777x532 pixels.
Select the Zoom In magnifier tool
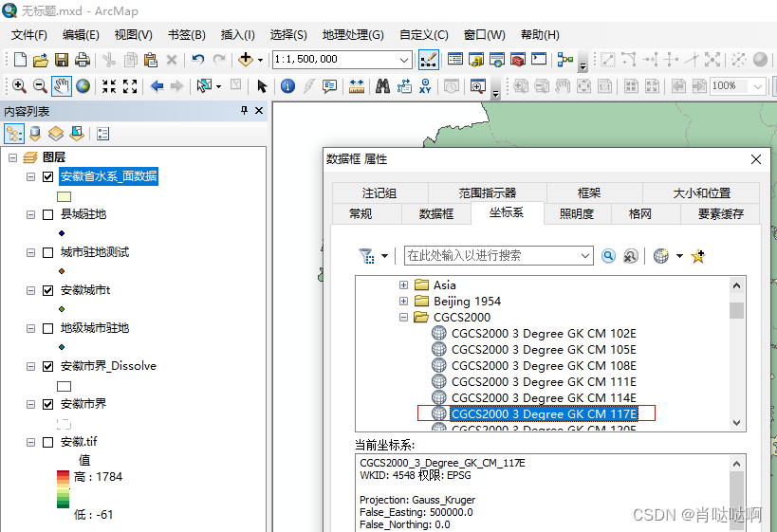coord(19,86)
